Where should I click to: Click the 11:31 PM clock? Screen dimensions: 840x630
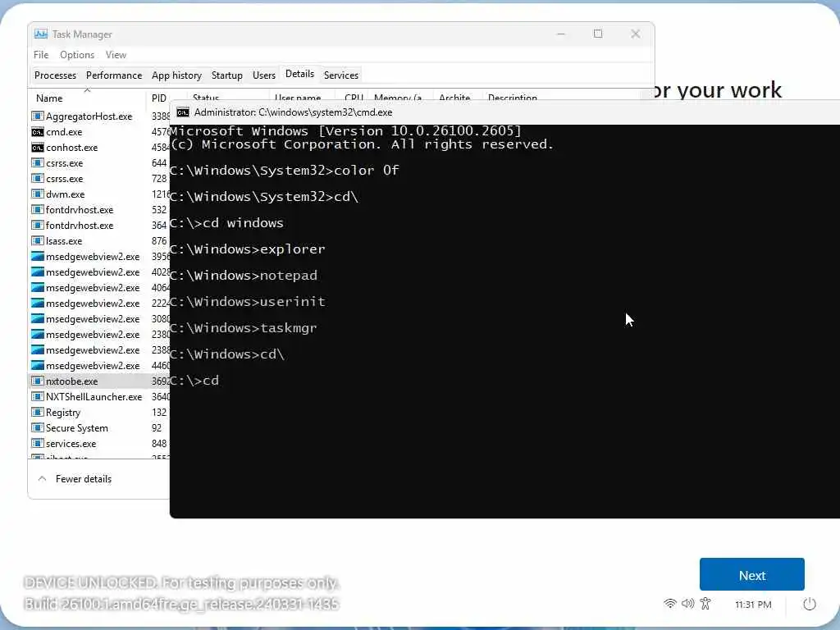(753, 605)
